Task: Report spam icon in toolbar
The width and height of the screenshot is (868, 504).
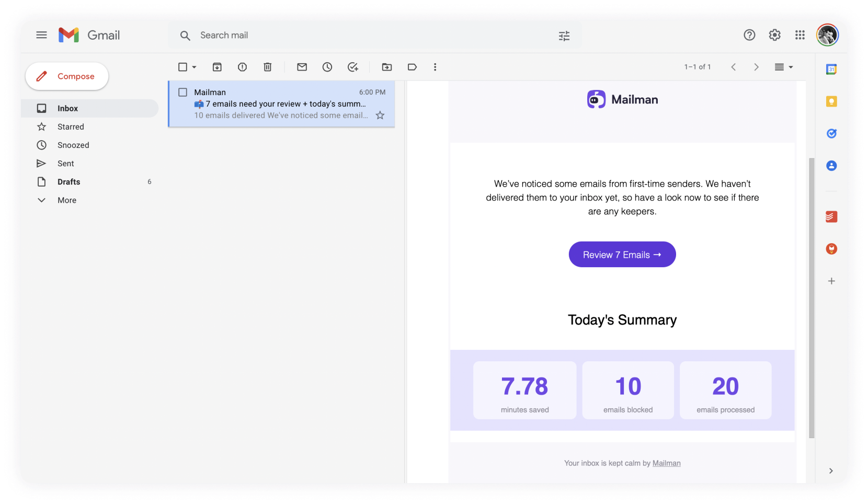Action: point(242,67)
